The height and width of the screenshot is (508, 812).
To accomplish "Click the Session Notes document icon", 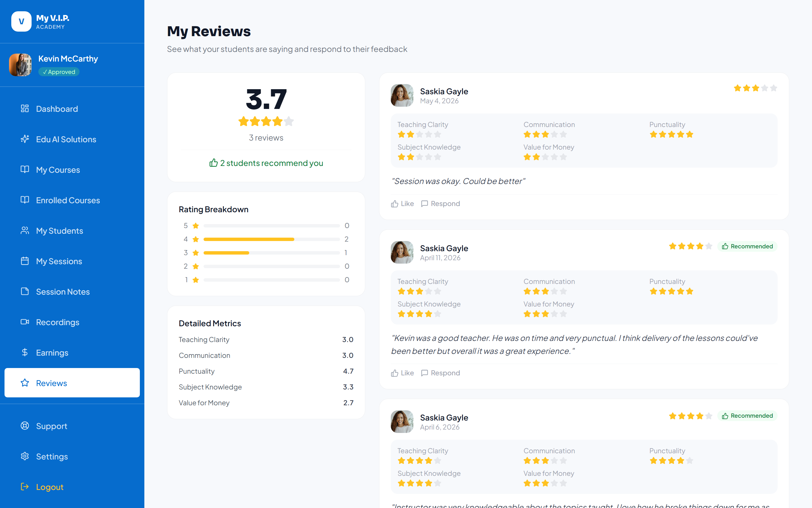I will (x=25, y=291).
